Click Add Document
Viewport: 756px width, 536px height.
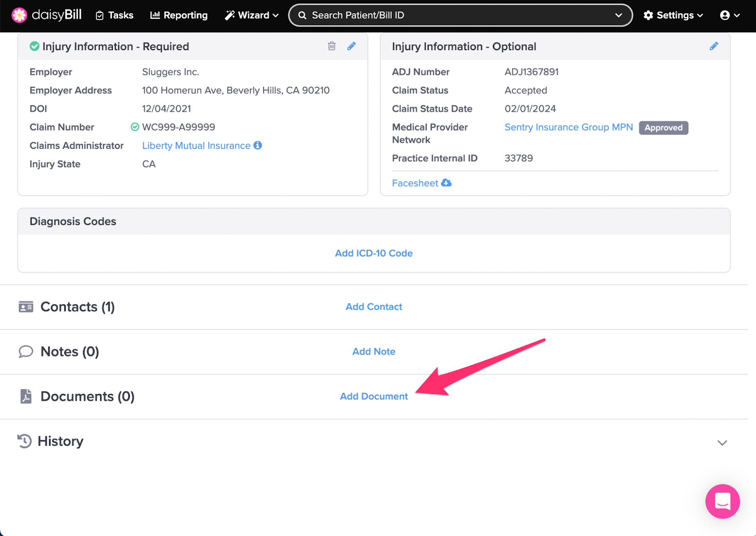click(x=374, y=397)
